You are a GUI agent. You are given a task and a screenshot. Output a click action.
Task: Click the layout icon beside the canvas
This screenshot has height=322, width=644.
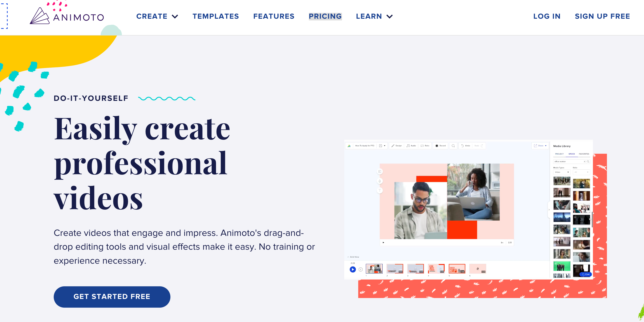(380, 171)
